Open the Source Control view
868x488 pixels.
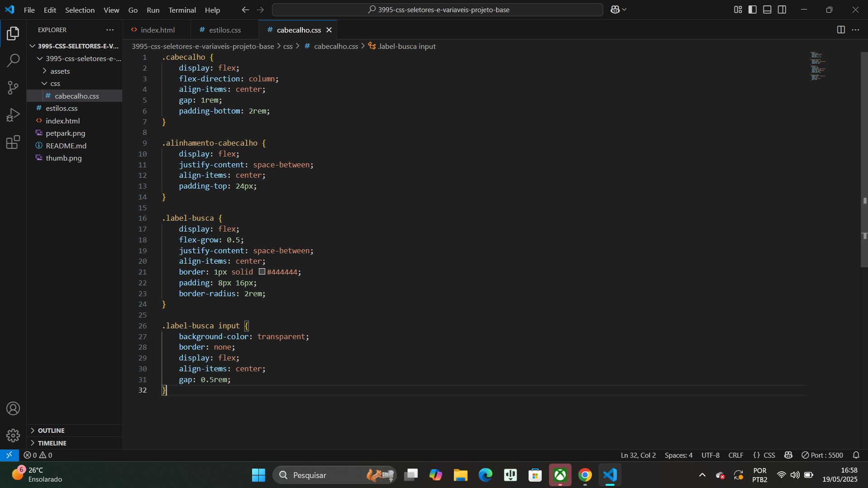click(x=13, y=88)
